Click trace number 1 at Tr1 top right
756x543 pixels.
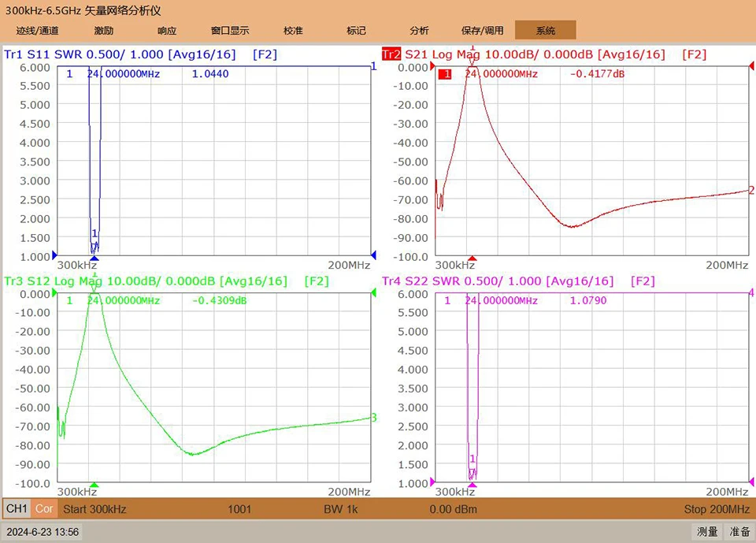373,67
